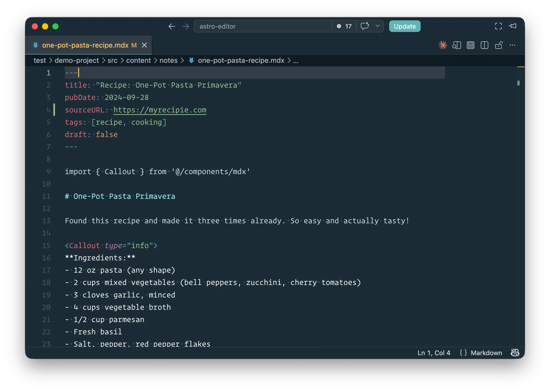Click the 3 cloves garlic line
This screenshot has height=392, width=550.
pos(120,295)
